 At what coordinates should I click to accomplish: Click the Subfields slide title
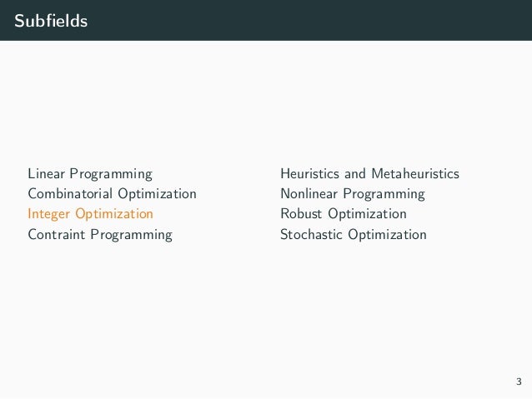(x=51, y=21)
